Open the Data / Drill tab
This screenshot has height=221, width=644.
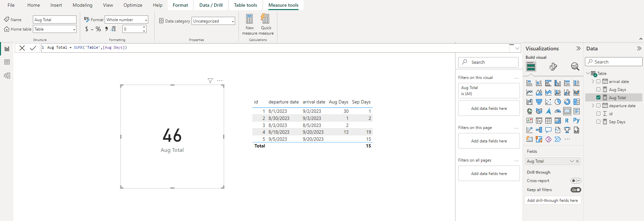pyautogui.click(x=211, y=5)
